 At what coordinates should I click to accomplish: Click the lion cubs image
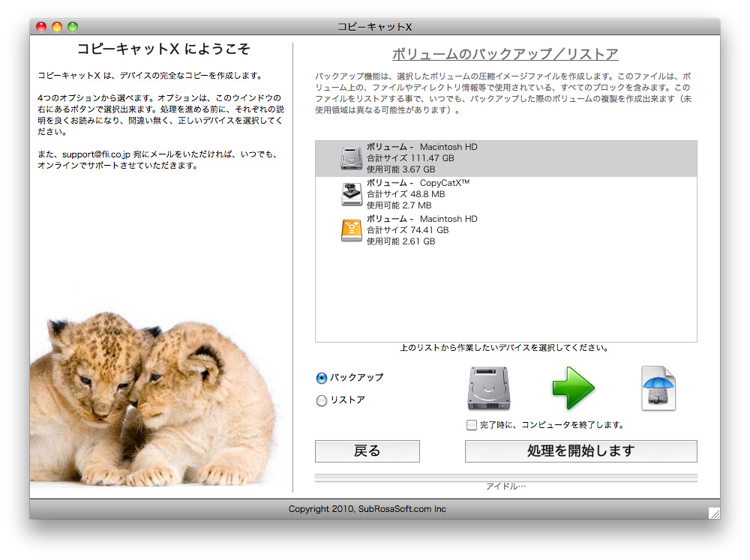pos(153,400)
